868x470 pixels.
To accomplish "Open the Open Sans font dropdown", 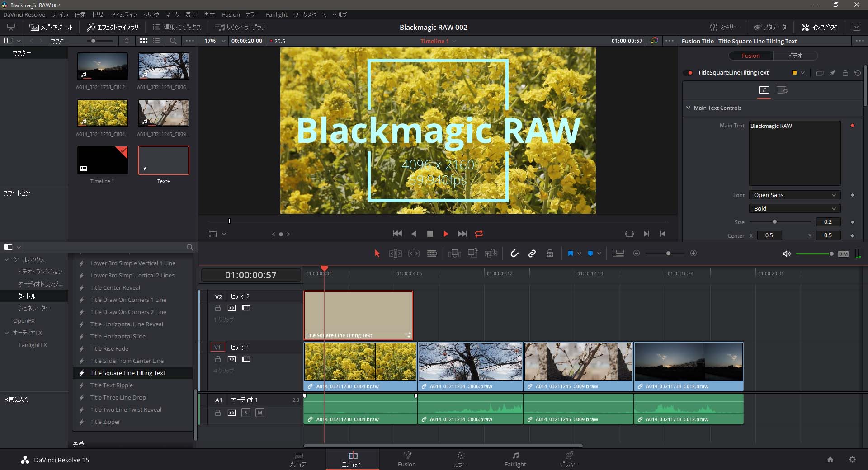I will pos(795,195).
